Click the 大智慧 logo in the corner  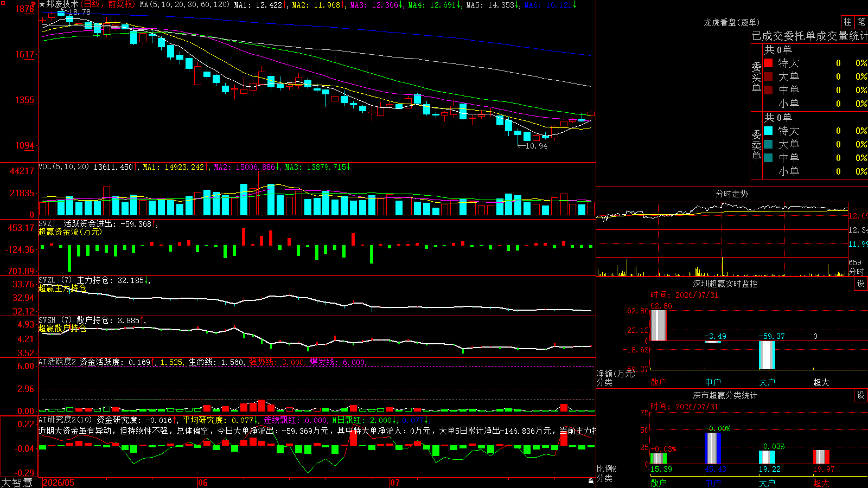(x=17, y=483)
